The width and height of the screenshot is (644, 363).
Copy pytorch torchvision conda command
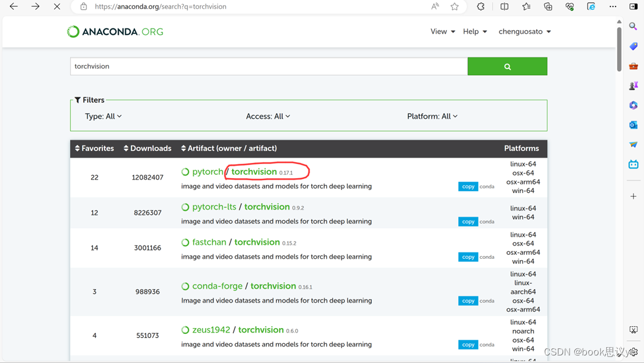click(x=468, y=186)
